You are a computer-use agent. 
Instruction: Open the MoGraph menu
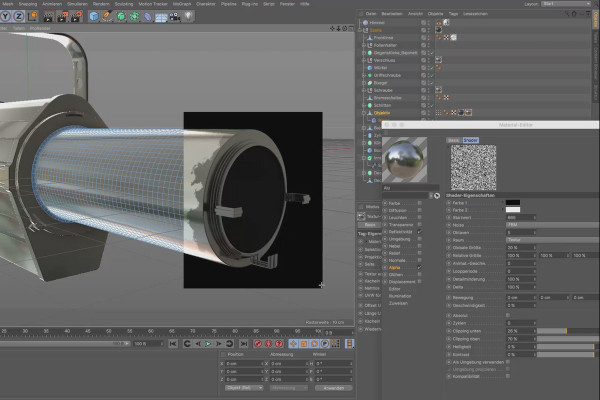pyautogui.click(x=182, y=4)
